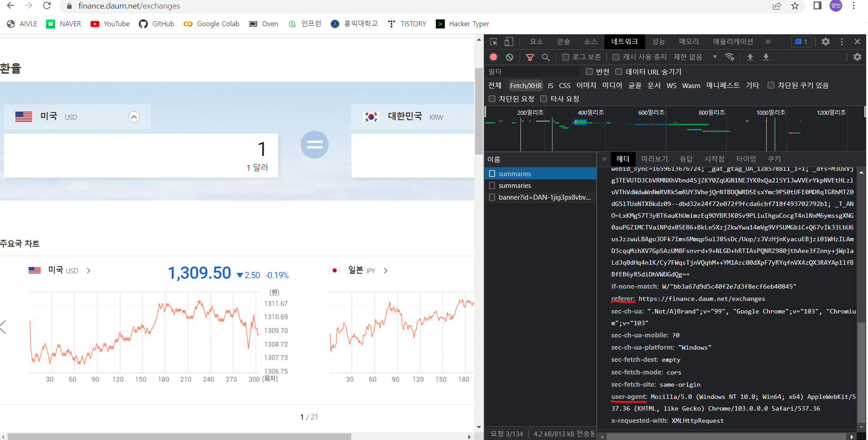Tick the checkbox of the selected summaries request
The height and width of the screenshot is (440, 868).
(x=492, y=173)
